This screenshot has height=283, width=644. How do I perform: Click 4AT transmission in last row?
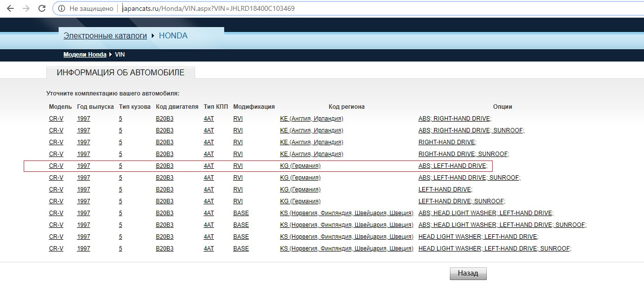tap(209, 249)
